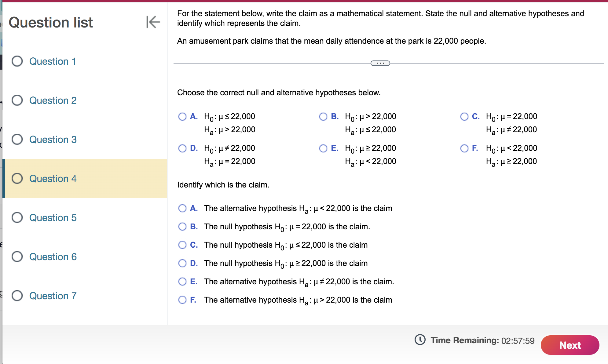Screen dimensions: 608x364
Task: Select hypotheses option D with μ ≠ 22,000 null
Action: pos(182,148)
